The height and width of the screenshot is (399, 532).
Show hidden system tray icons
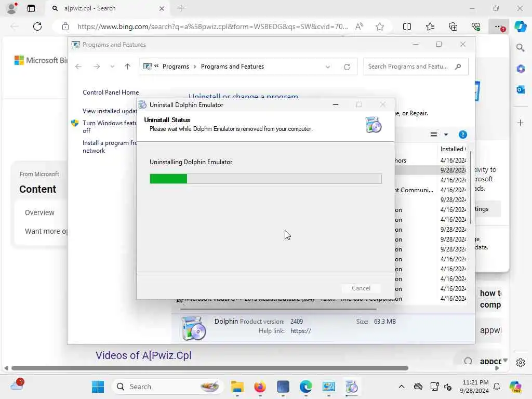(402, 387)
